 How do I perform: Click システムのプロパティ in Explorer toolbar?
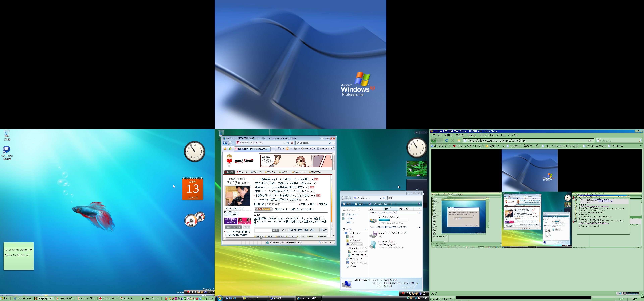pyautogui.click(x=381, y=204)
